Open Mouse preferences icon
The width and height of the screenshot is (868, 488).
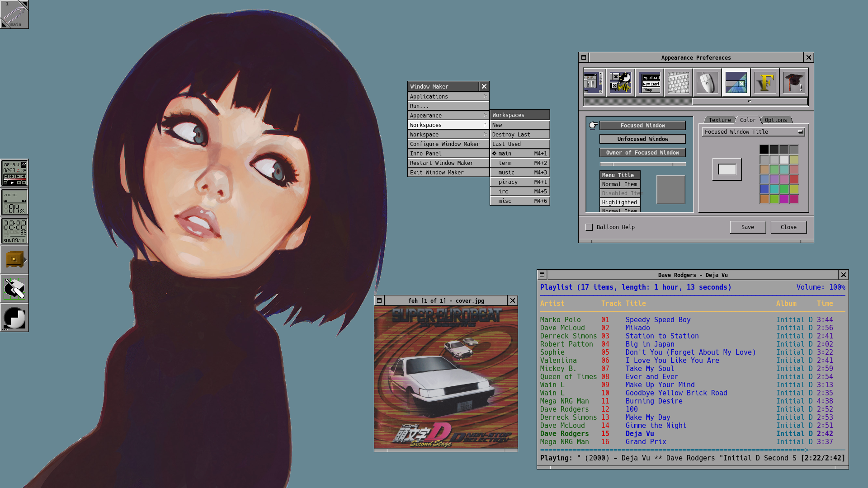tap(707, 83)
